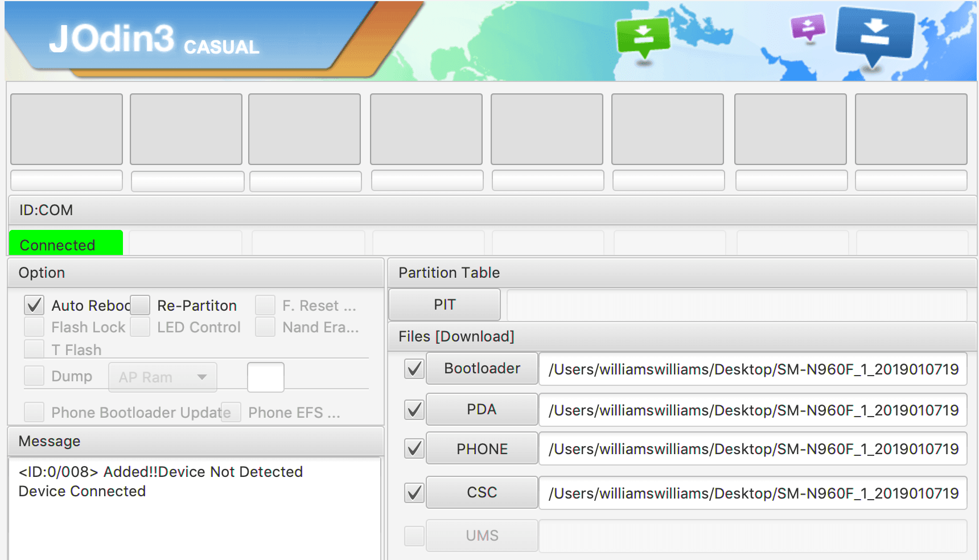The image size is (979, 560).
Task: Click the Option panel header
Action: [196, 273]
